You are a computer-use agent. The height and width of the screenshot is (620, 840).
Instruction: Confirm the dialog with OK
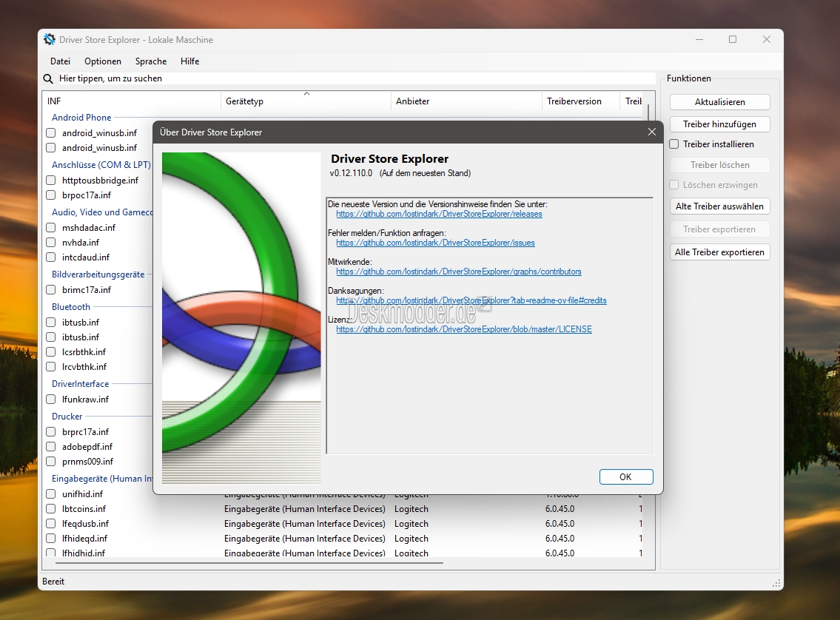tap(625, 476)
